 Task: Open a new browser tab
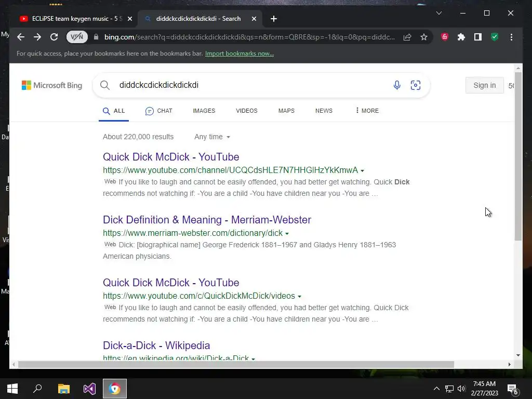click(274, 19)
